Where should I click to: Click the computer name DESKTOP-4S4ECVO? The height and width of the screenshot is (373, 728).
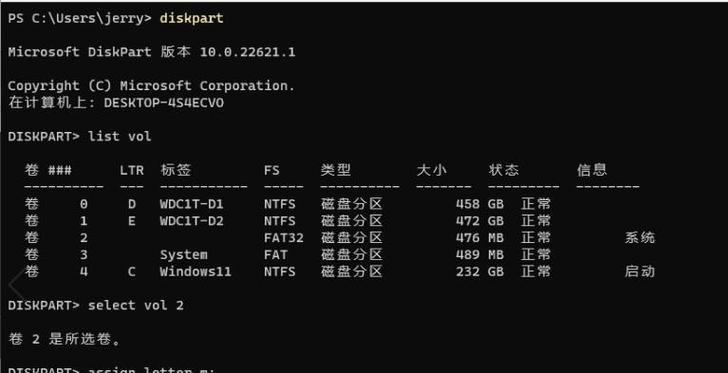pos(163,103)
